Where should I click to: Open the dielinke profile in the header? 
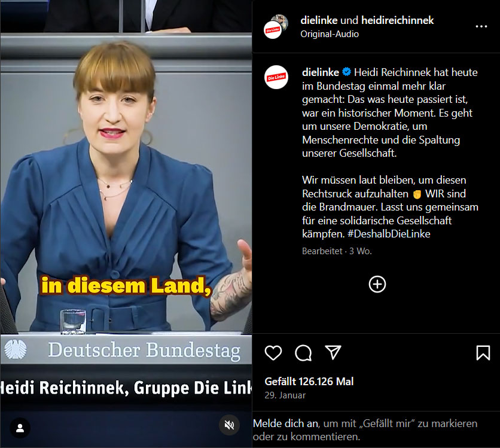point(319,20)
